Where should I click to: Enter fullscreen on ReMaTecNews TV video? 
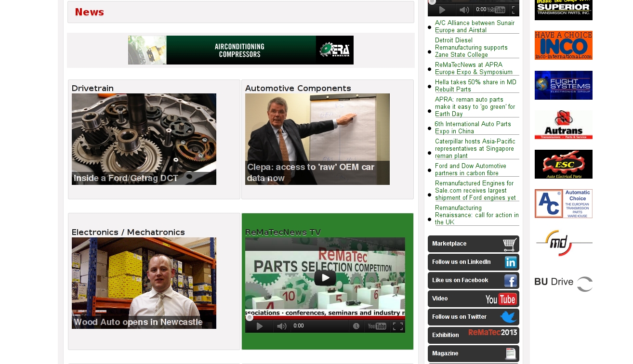398,326
